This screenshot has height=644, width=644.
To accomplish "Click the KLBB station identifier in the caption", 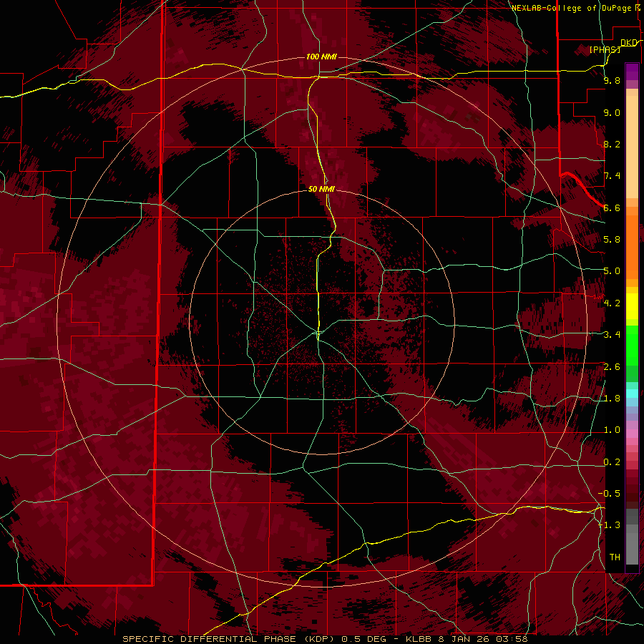I will click(421, 639).
